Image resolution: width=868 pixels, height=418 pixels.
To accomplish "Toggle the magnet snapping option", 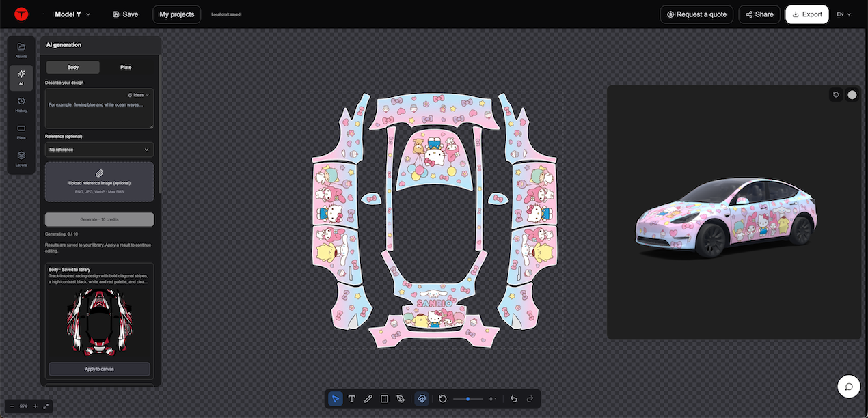I will 422,399.
